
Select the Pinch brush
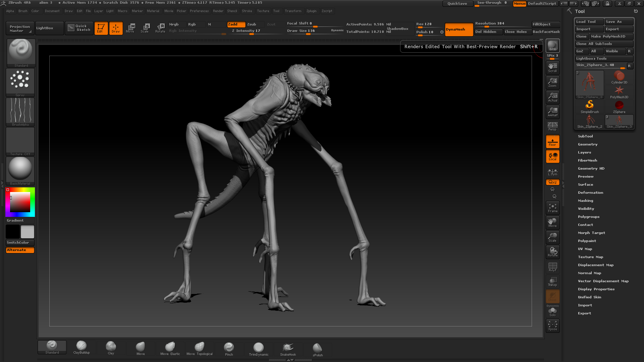point(229,349)
